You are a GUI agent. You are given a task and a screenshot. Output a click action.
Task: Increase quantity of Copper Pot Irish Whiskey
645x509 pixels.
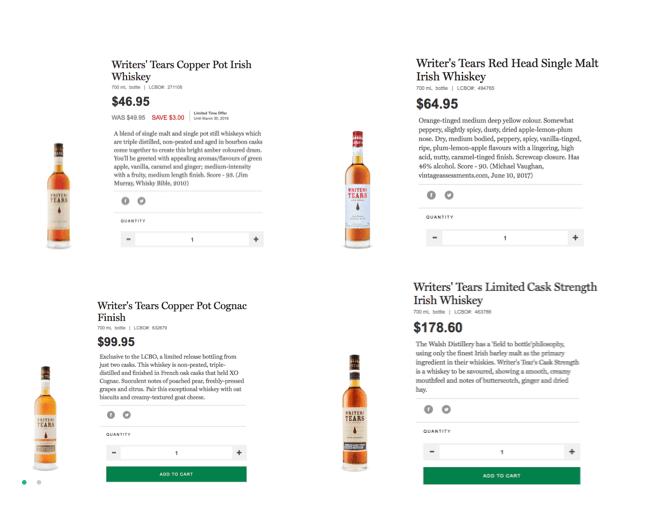coord(256,239)
